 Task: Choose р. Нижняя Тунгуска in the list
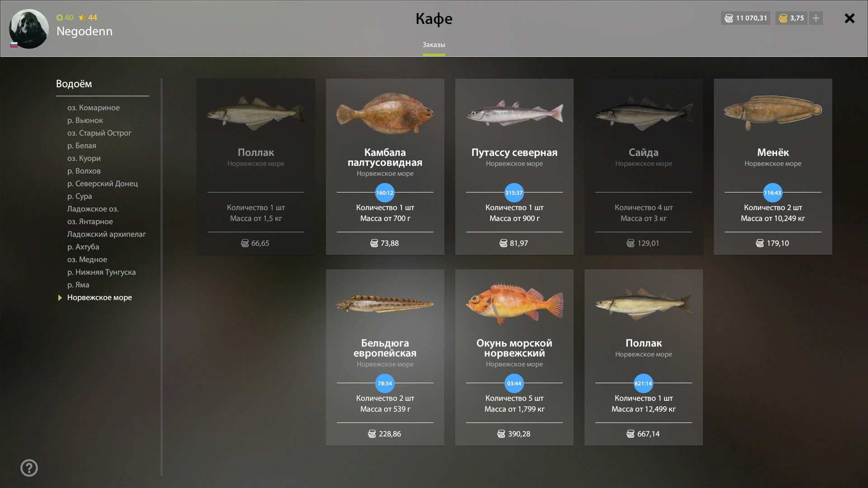[101, 272]
